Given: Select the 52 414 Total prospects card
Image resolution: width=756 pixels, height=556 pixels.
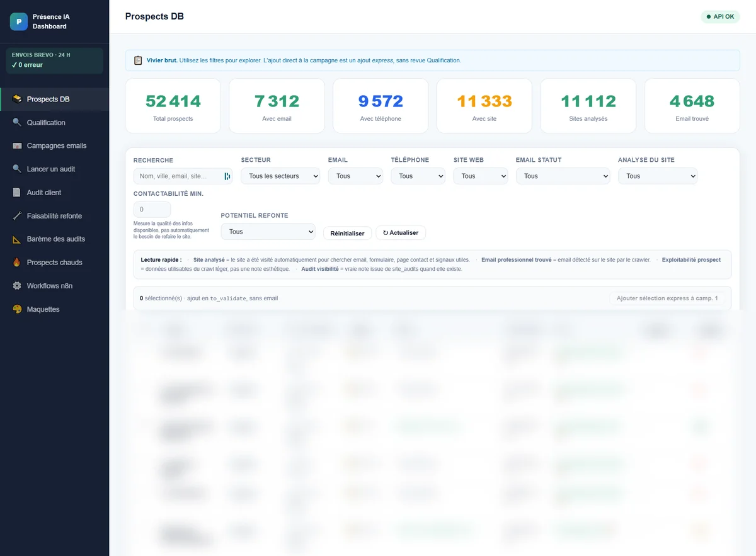Looking at the screenshot, I should [173, 106].
